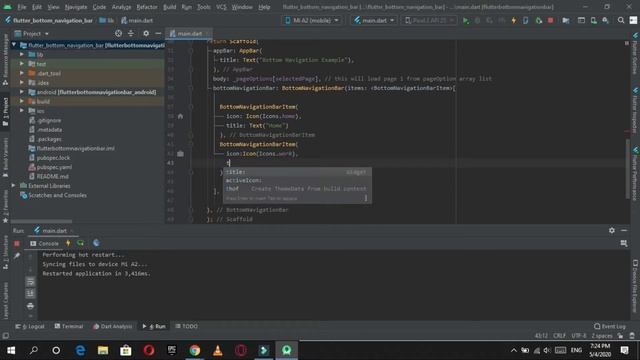Open Windows Start menu

[x=11, y=350]
